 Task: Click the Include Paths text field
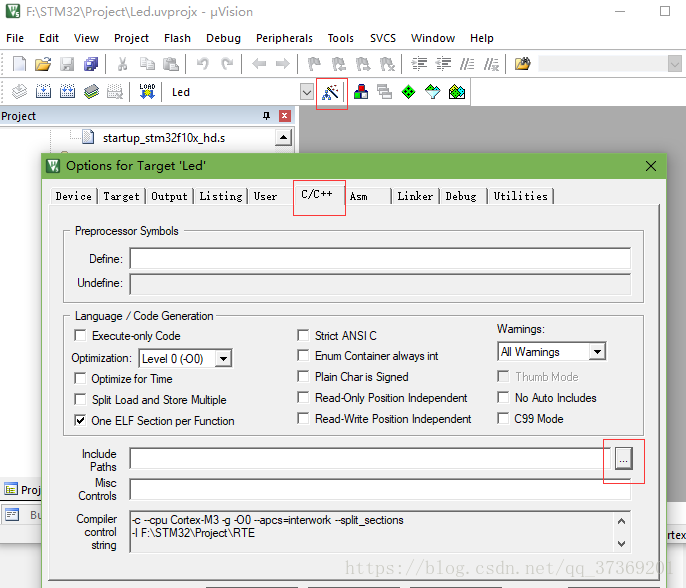coord(371,458)
